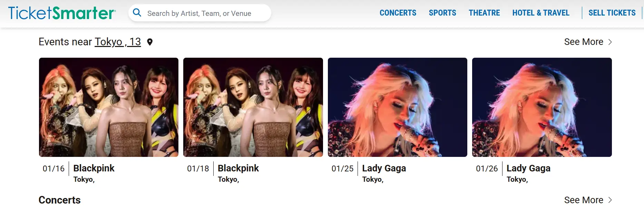Click the Lady Gaga title dated 01/26
Viewport: 644px width, 207px height.
click(x=528, y=168)
